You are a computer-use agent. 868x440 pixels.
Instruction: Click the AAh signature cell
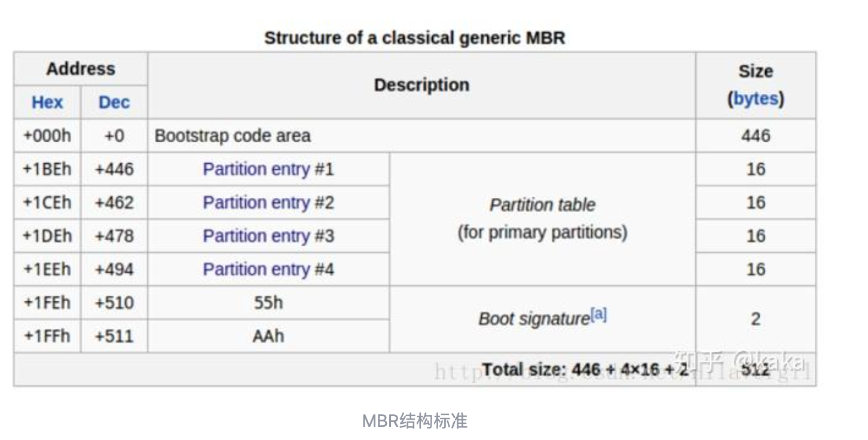pos(268,336)
